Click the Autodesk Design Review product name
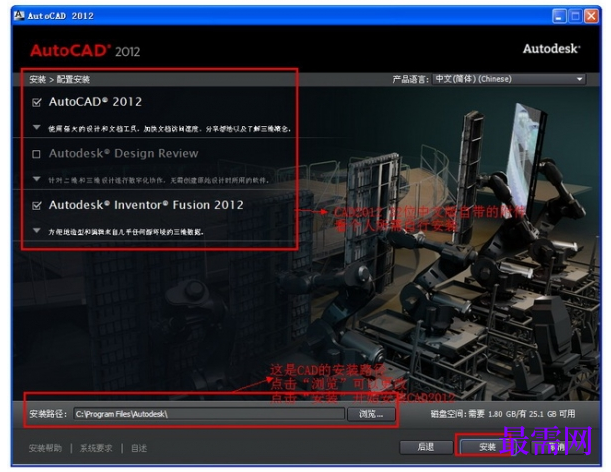 point(124,154)
